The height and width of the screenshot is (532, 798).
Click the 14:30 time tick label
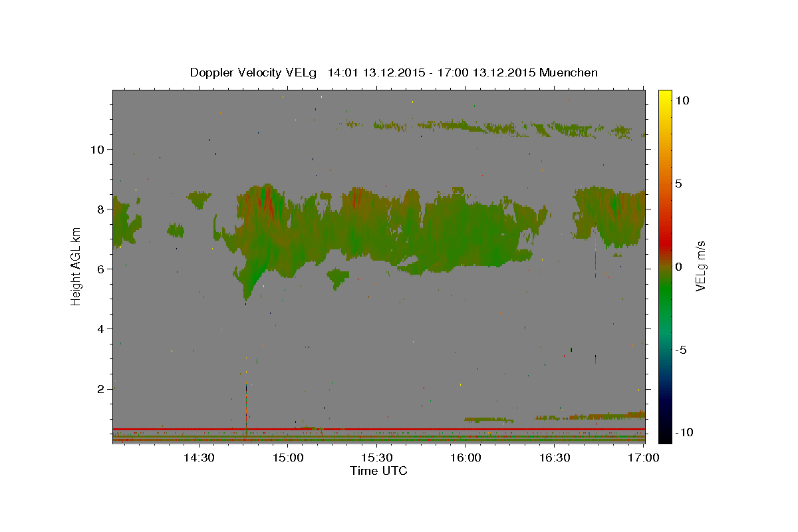point(198,458)
